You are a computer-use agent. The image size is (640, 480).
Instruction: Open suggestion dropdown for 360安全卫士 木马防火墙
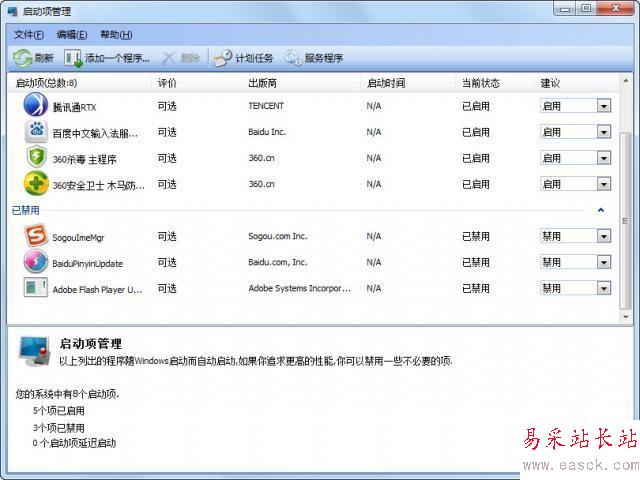[603, 184]
